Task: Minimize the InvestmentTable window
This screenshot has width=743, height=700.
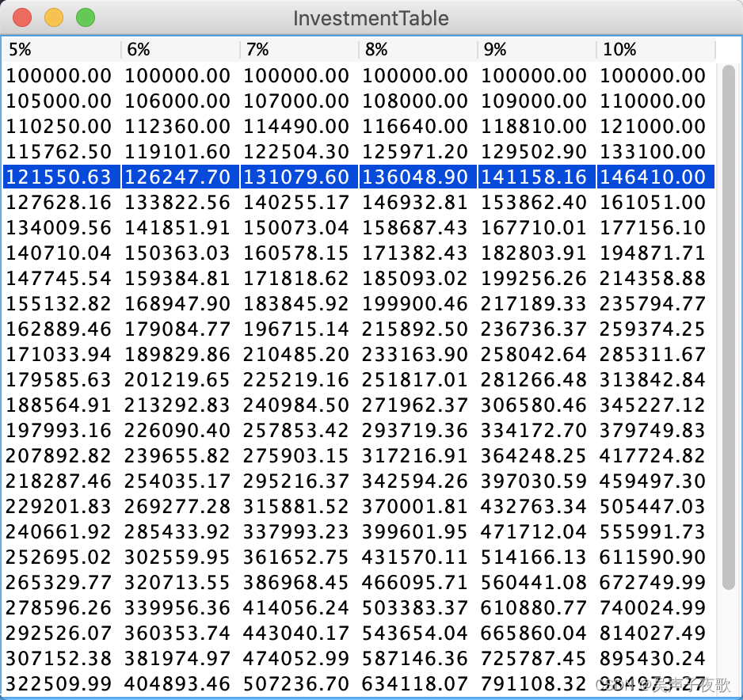Action: click(x=54, y=17)
